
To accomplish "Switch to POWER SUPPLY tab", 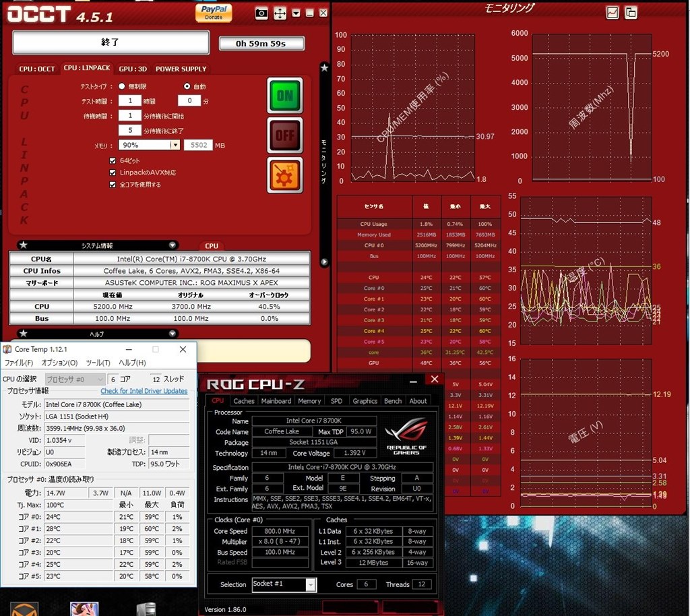I will pos(181,69).
